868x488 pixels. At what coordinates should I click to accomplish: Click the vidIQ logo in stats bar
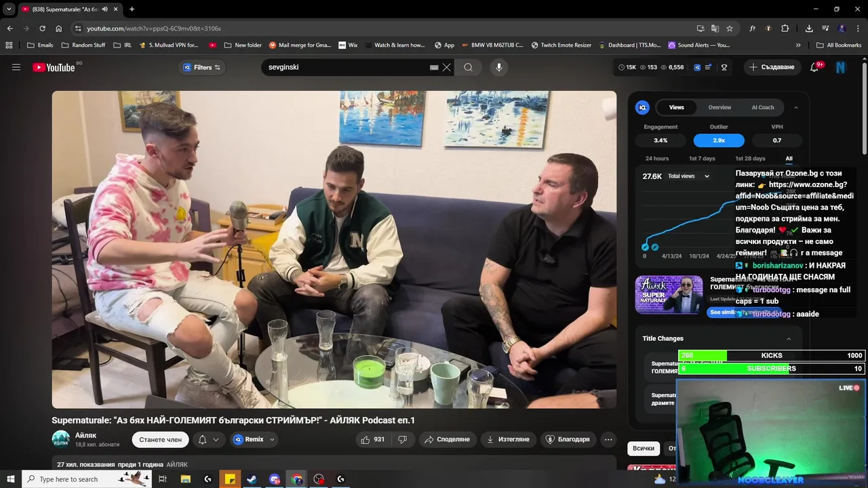click(696, 67)
